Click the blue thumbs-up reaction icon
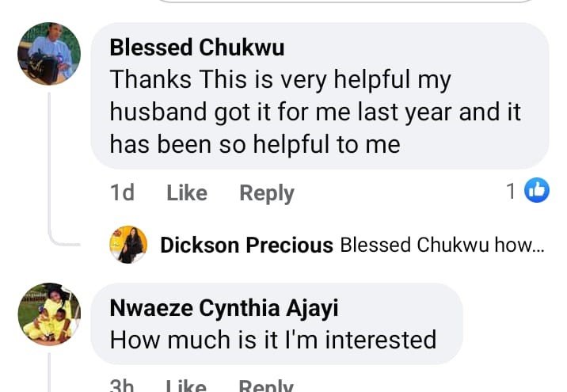 coord(537,191)
